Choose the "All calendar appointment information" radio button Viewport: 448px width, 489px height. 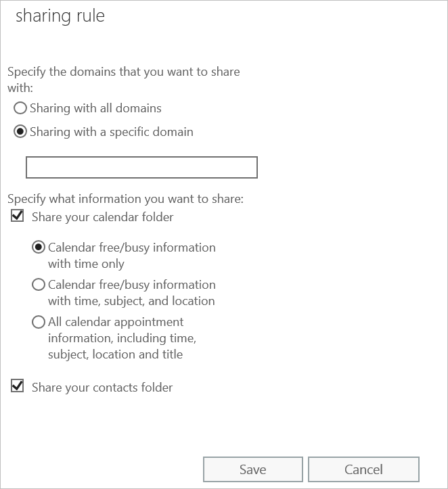[39, 322]
